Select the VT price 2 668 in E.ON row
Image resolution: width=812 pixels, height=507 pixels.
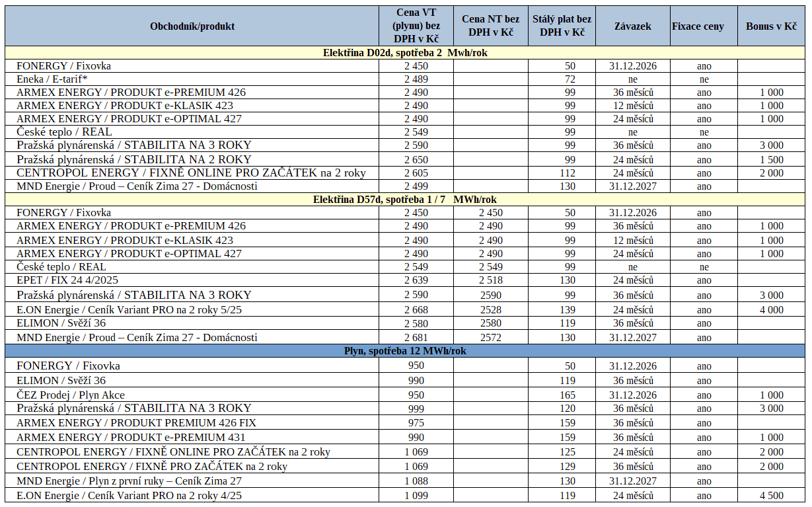(416, 309)
